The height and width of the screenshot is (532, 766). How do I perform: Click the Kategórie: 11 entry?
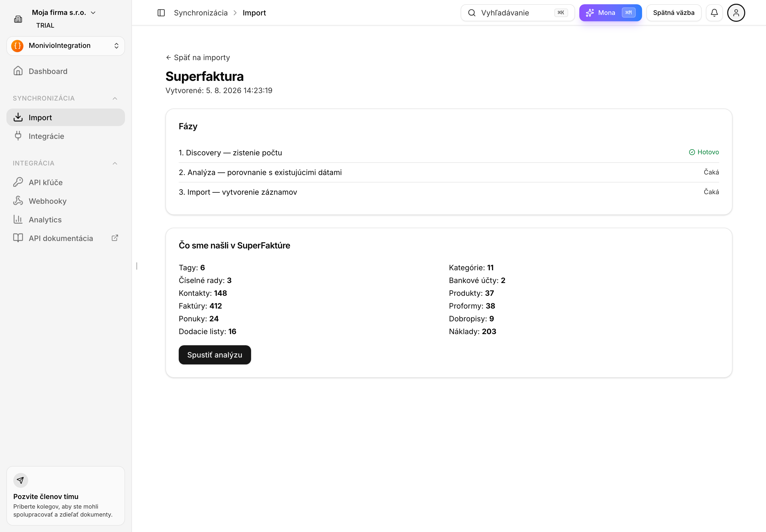point(471,268)
